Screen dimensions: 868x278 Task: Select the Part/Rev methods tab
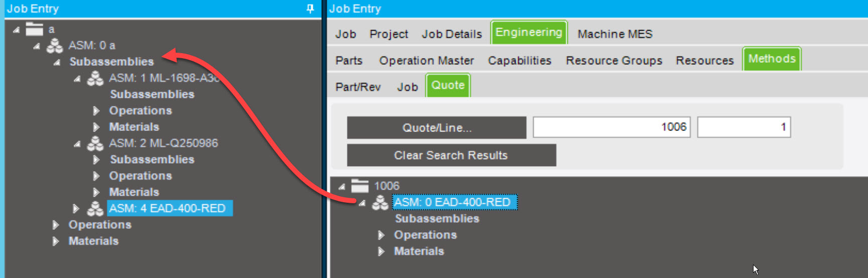(358, 87)
